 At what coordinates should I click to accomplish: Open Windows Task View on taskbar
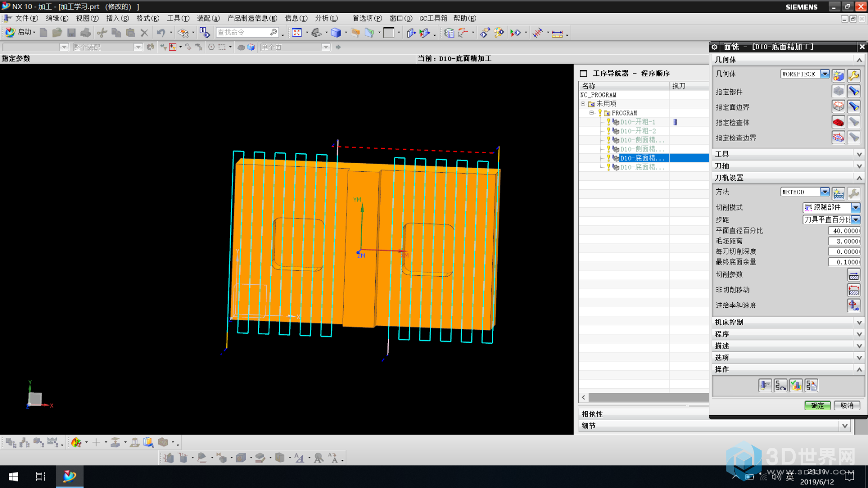pyautogui.click(x=41, y=476)
